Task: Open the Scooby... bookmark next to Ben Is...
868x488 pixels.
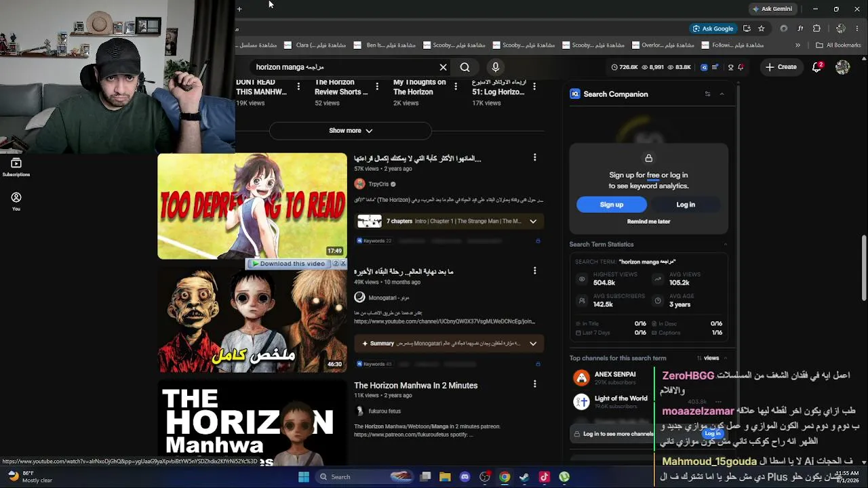Action: 454,45
